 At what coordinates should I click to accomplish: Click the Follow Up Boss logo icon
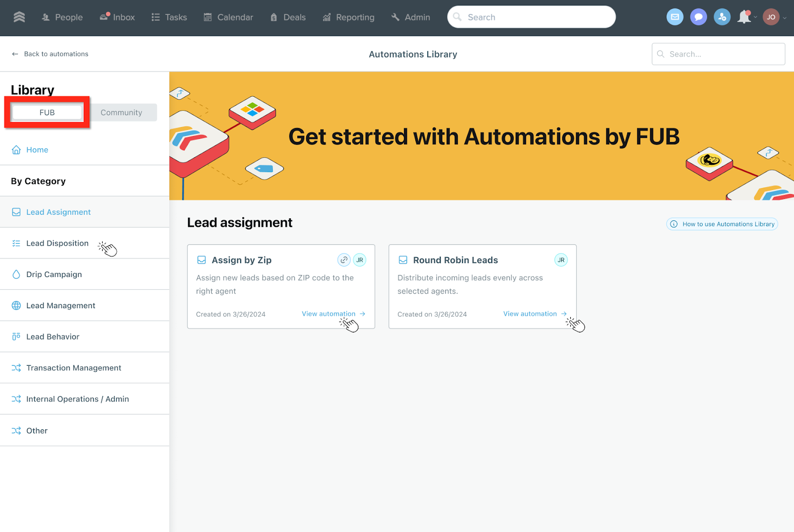click(19, 17)
